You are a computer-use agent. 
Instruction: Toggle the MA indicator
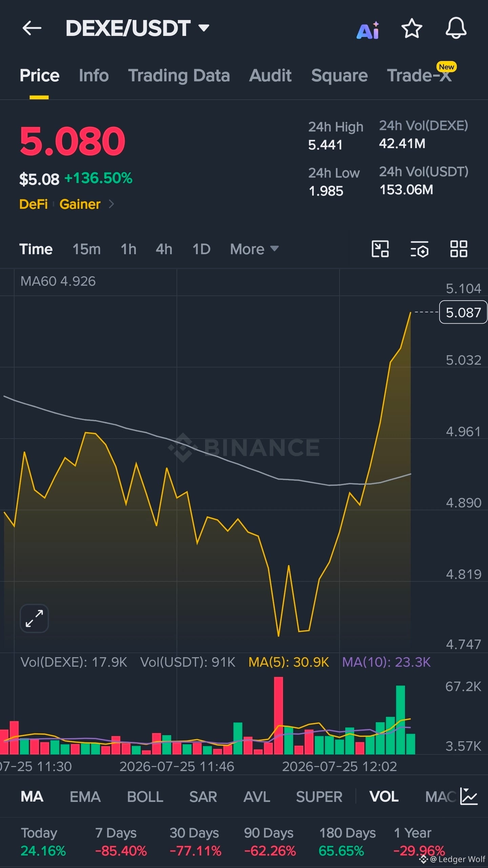[x=32, y=796]
